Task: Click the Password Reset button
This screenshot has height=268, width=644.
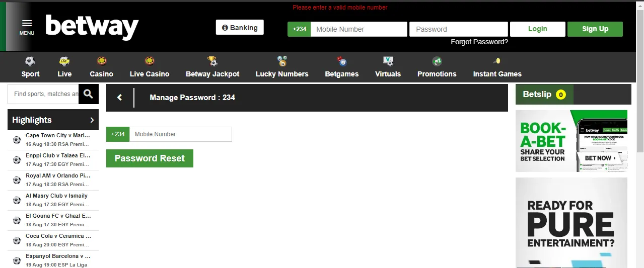Action: coord(150,158)
